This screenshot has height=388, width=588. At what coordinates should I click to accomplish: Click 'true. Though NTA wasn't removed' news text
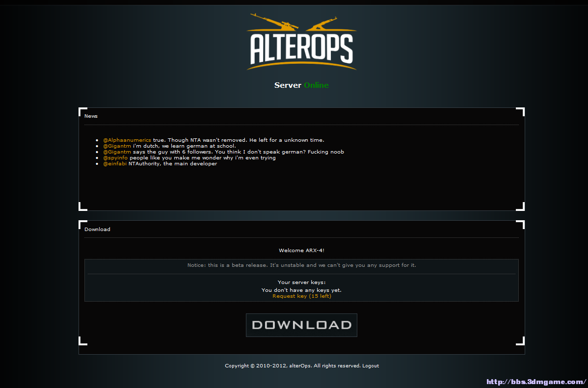coord(239,140)
